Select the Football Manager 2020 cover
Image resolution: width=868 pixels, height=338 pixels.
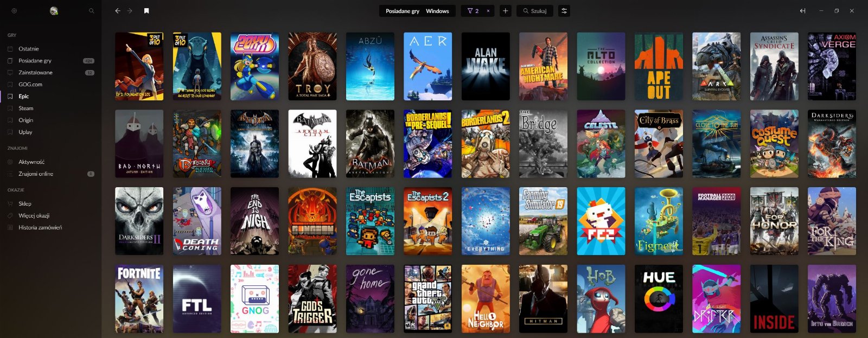pyautogui.click(x=716, y=221)
